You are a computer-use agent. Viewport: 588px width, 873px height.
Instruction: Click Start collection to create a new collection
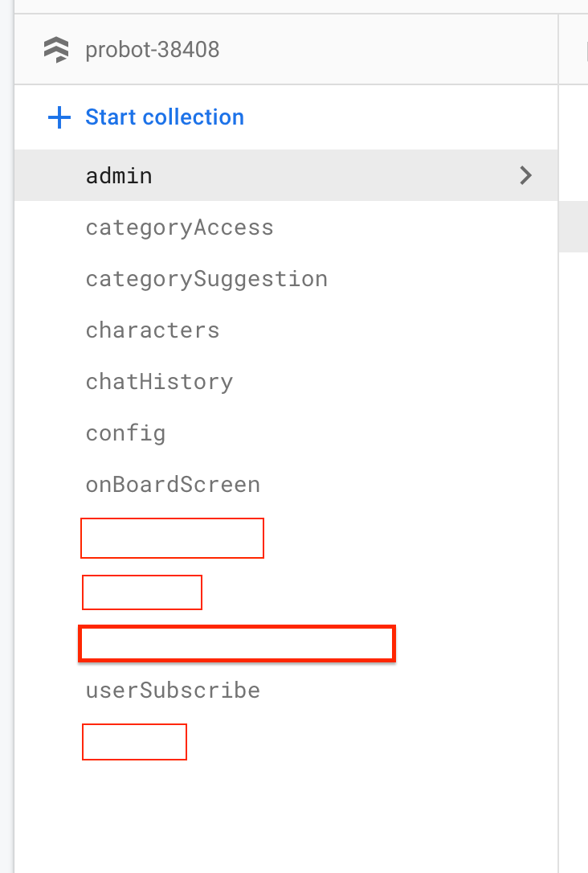(164, 117)
